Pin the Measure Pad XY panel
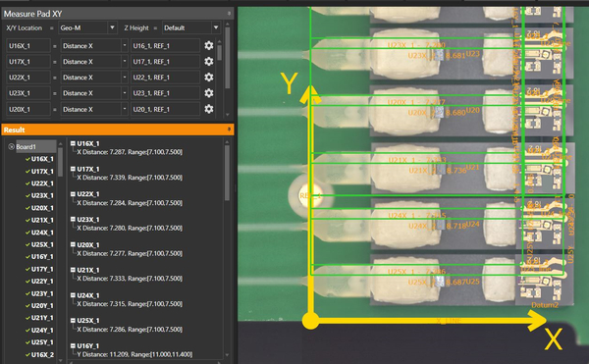Viewport: 589px width, 364px height. [229, 14]
